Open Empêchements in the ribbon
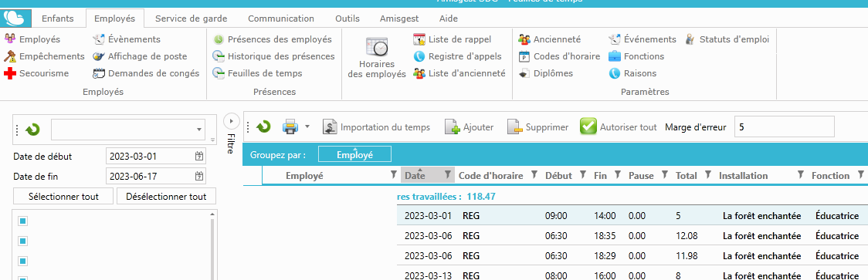Viewport: 868px width, 280px height. click(x=44, y=56)
